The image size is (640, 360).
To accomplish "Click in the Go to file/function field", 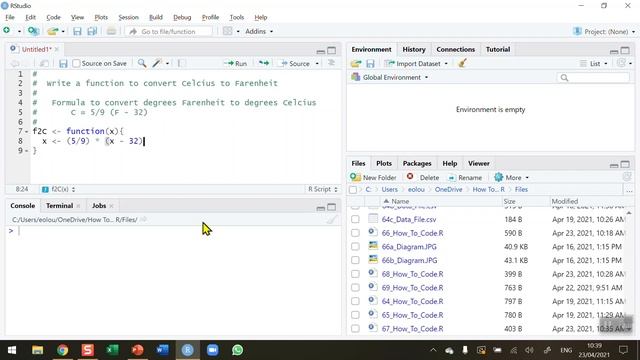I will pyautogui.click(x=169, y=31).
